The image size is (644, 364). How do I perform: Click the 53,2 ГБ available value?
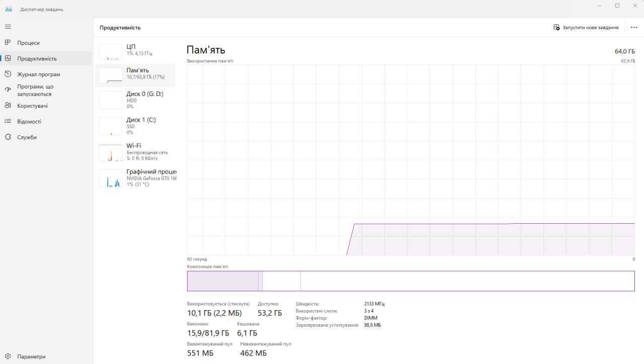[x=270, y=313]
